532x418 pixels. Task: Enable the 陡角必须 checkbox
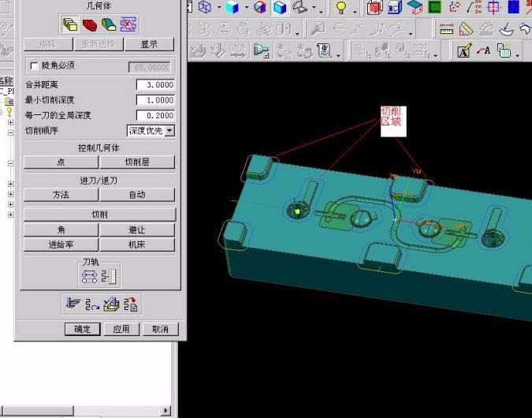click(33, 66)
